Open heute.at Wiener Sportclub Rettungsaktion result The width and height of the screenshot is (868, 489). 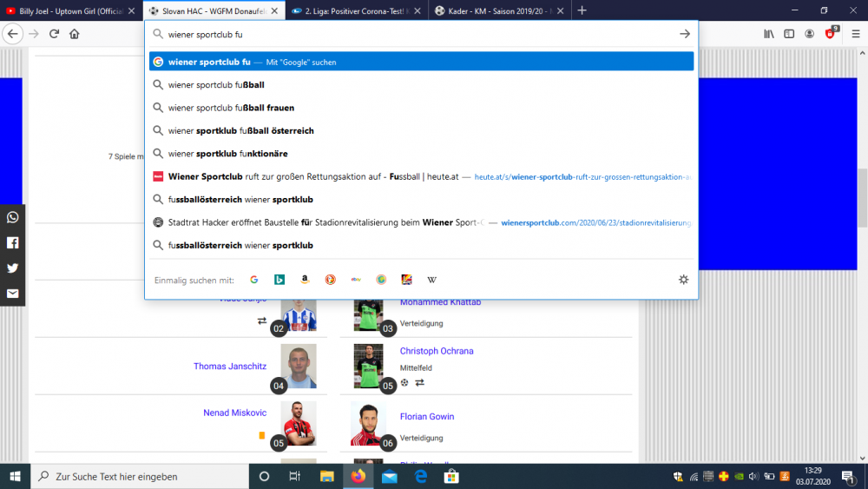click(x=421, y=176)
